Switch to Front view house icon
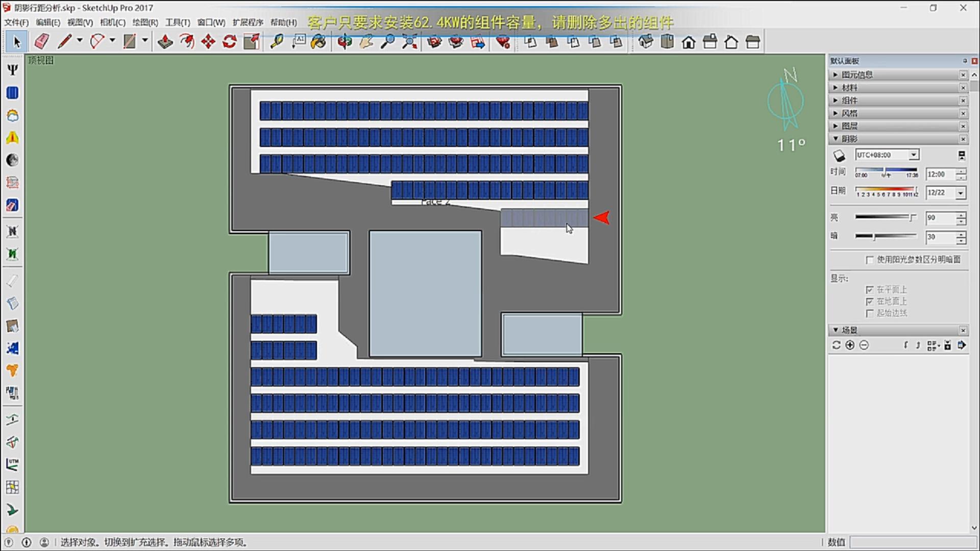This screenshot has height=551, width=980. pos(689,42)
